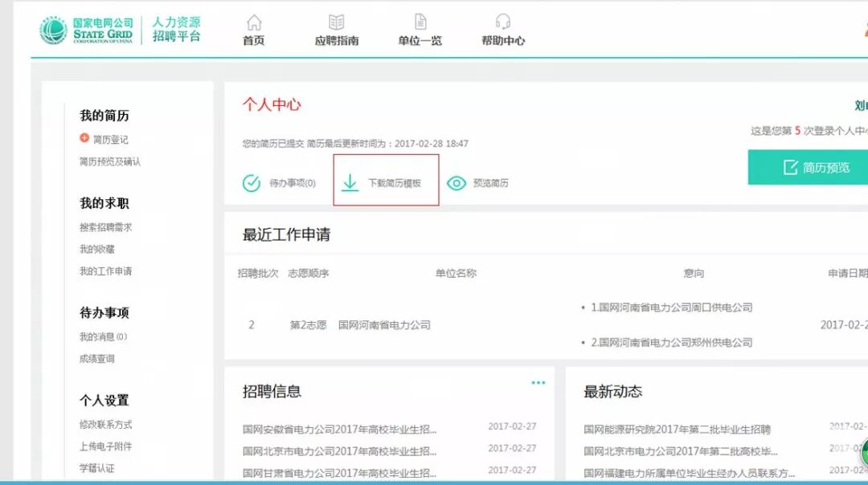
Task: Open 学籍认证 in the sidebar
Action: 97,468
